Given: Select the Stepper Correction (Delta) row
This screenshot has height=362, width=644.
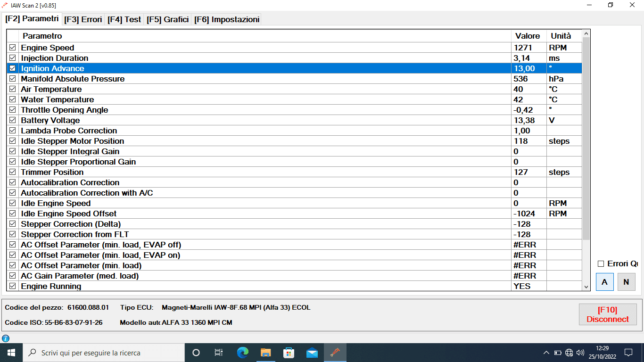Looking at the screenshot, I should [295, 224].
